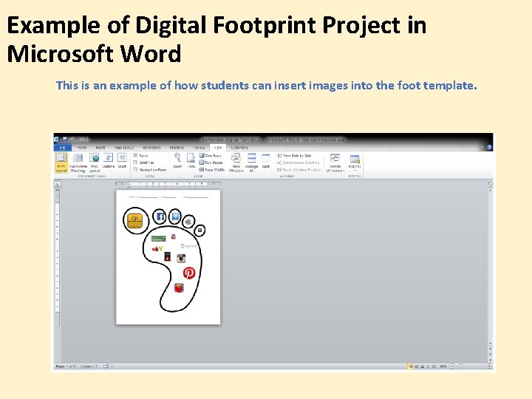
Task: Open the Web Layout view
Action: click(x=95, y=163)
